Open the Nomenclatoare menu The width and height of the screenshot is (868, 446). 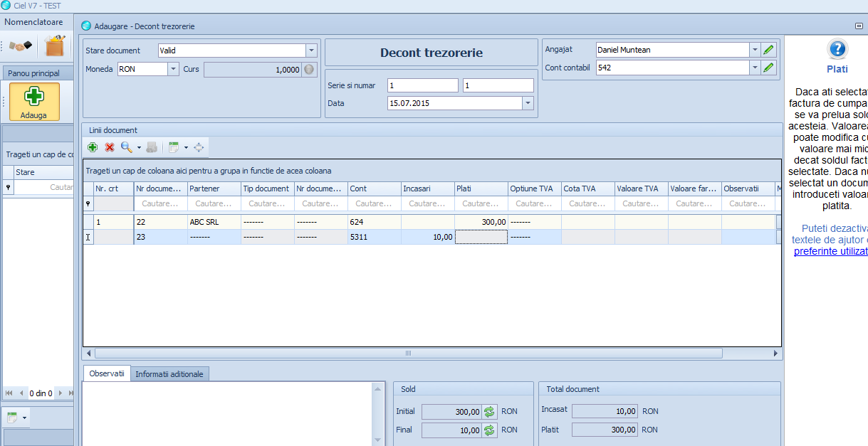(x=35, y=22)
